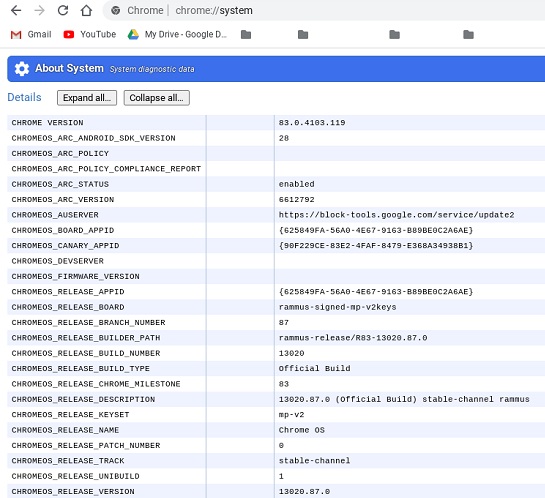Open My Drive - Google Drive bookmark
Image resolution: width=545 pixels, height=498 pixels.
177,34
